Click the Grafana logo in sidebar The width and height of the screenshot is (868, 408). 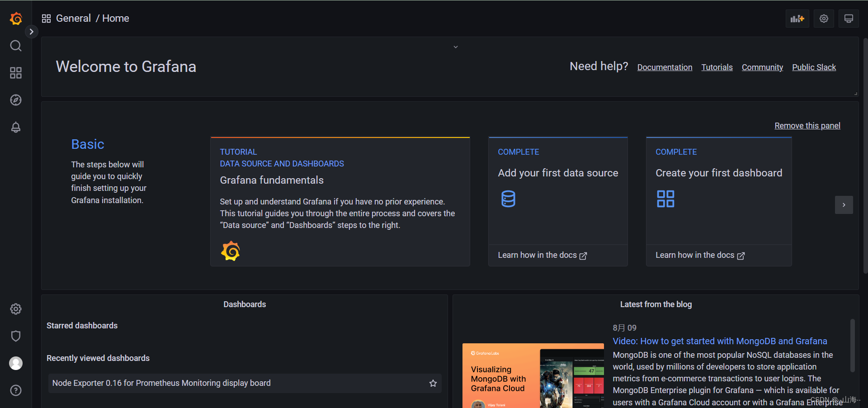click(16, 19)
